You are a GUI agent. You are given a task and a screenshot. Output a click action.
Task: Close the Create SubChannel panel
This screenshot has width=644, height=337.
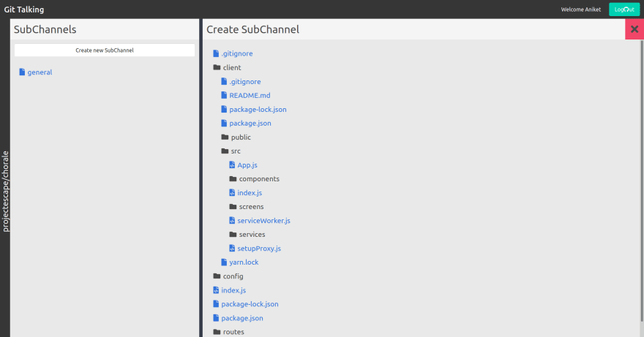point(634,29)
